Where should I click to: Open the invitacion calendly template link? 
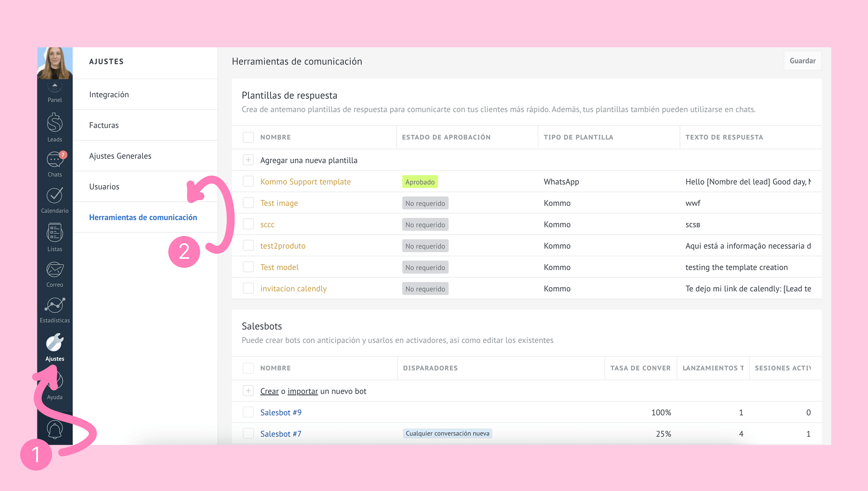coord(293,289)
